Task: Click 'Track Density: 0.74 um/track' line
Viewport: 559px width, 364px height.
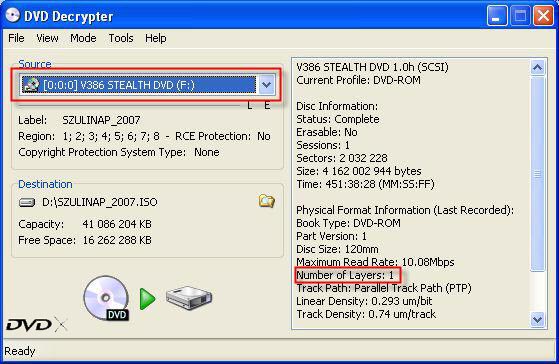Action: [366, 314]
